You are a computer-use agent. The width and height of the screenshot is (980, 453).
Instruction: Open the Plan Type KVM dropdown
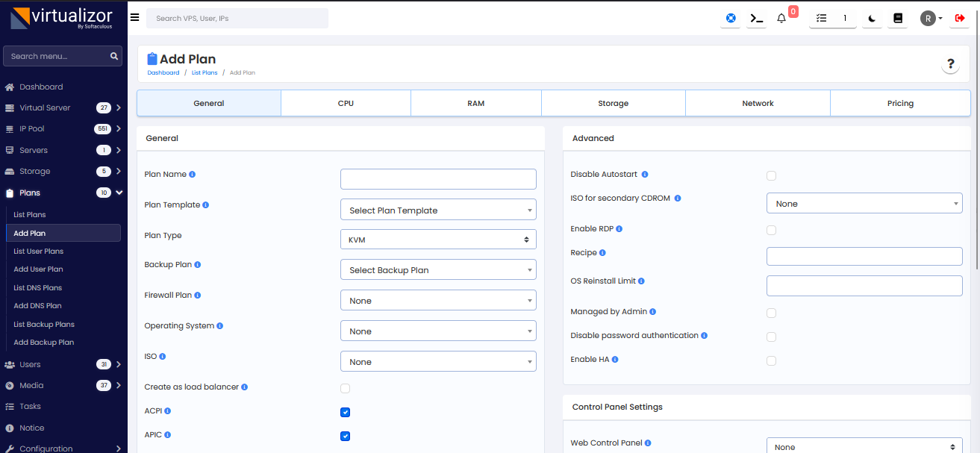click(x=438, y=240)
